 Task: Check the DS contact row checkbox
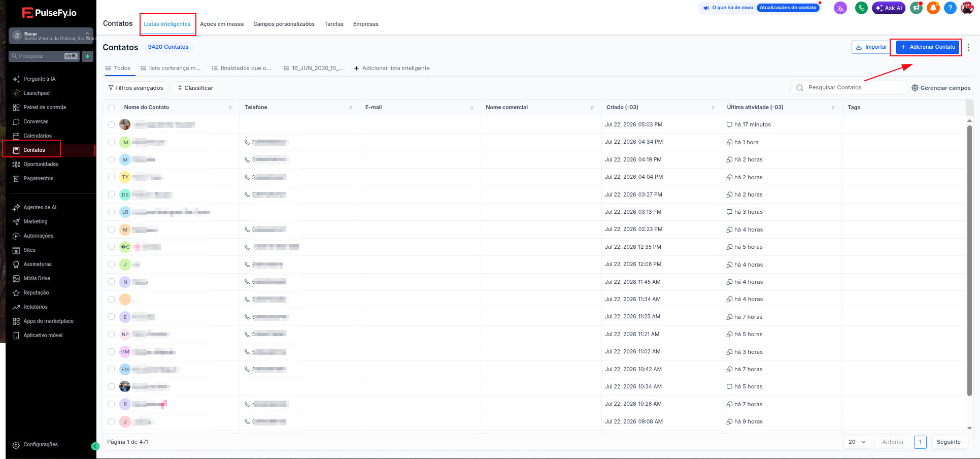click(112, 194)
